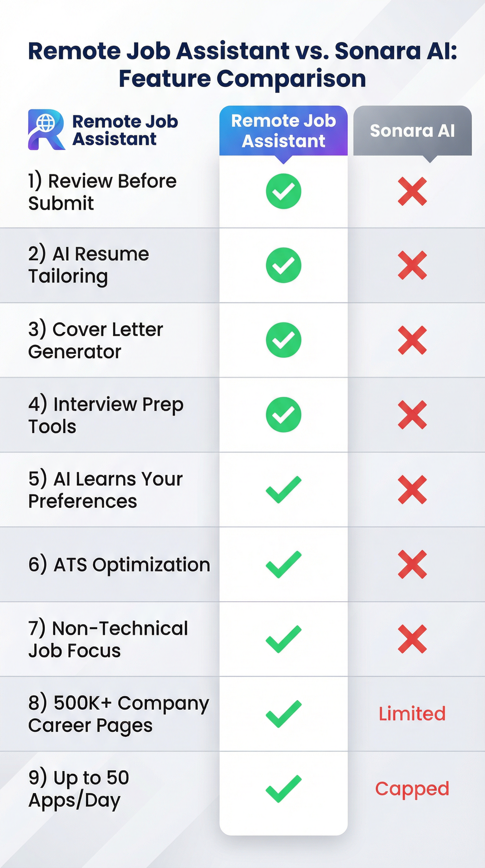The image size is (485, 868).
Task: Click the Remote Job Assistant brand name text
Action: click(125, 130)
